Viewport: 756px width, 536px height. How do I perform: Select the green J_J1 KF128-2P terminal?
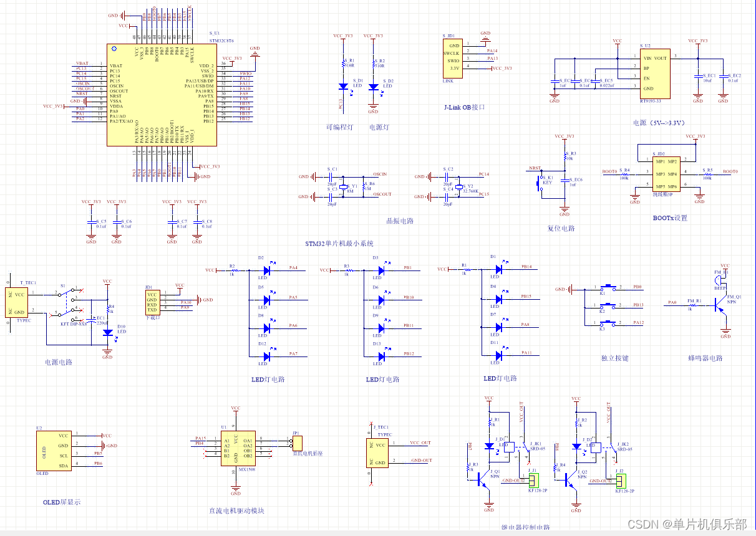(534, 480)
